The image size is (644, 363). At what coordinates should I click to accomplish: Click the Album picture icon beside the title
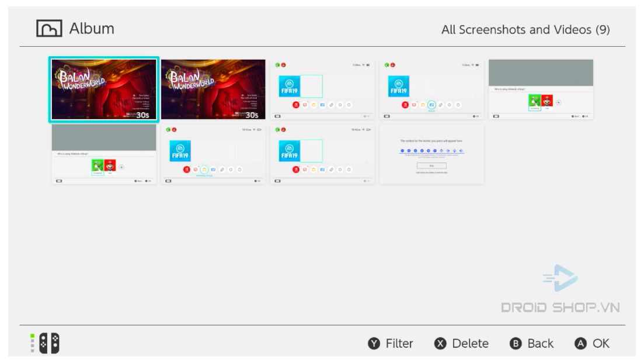(49, 29)
